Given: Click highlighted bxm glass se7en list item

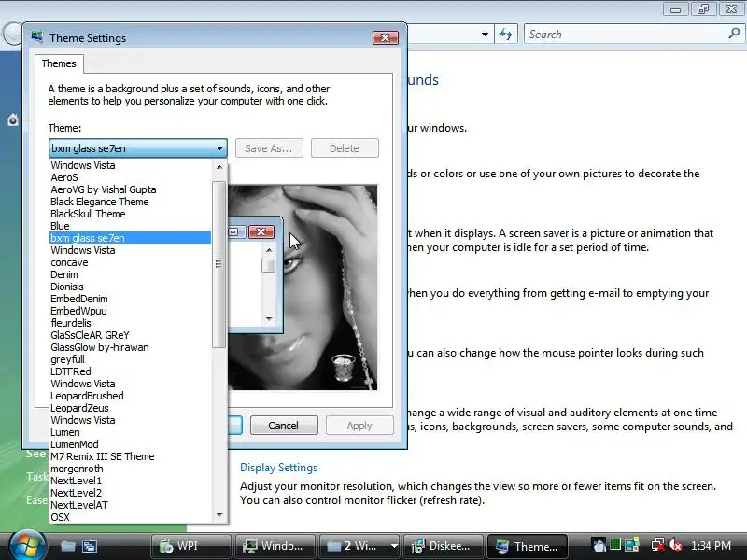Looking at the screenshot, I should (130, 238).
